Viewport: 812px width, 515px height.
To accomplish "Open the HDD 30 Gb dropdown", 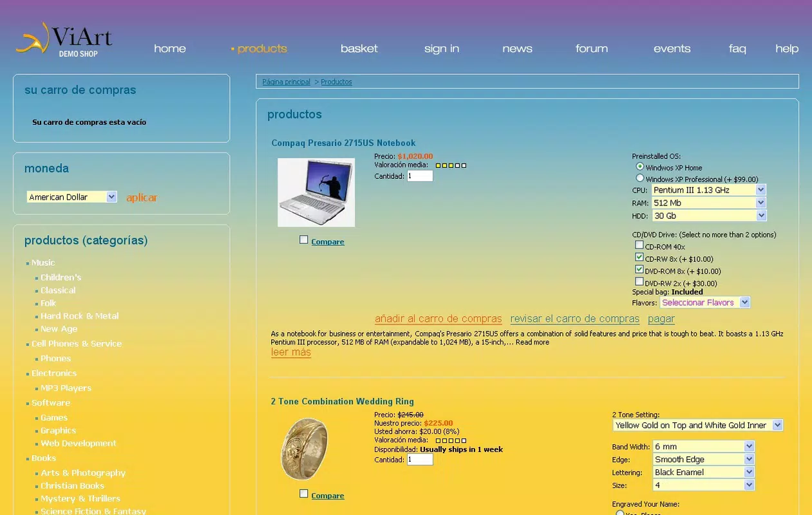I will (709, 216).
